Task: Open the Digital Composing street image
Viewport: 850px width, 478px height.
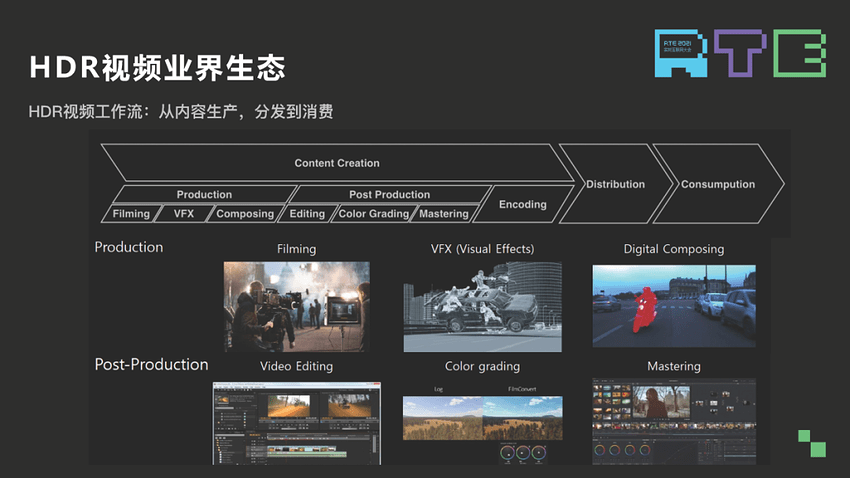Action: (x=673, y=306)
